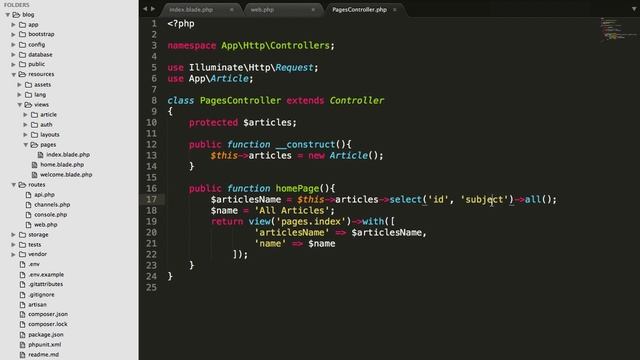640x360 pixels.
Task: Expand the vendor folder arrow
Action: click(x=13, y=254)
